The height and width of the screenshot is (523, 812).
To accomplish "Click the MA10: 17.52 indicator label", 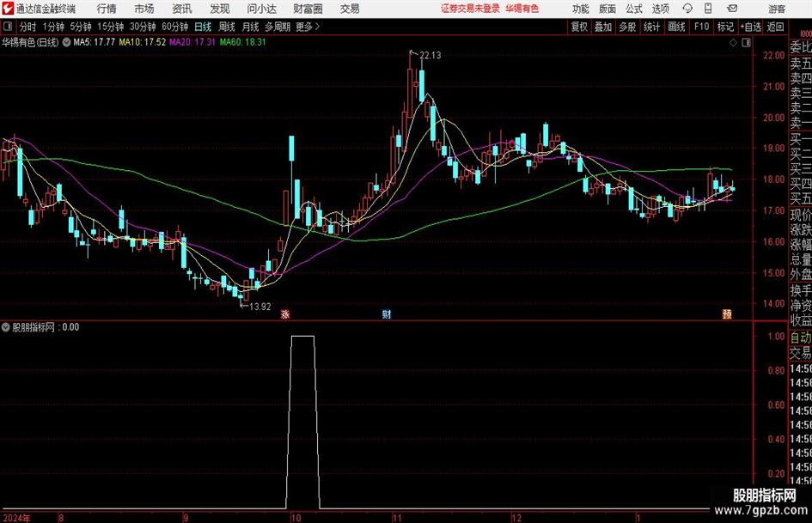I will point(143,42).
